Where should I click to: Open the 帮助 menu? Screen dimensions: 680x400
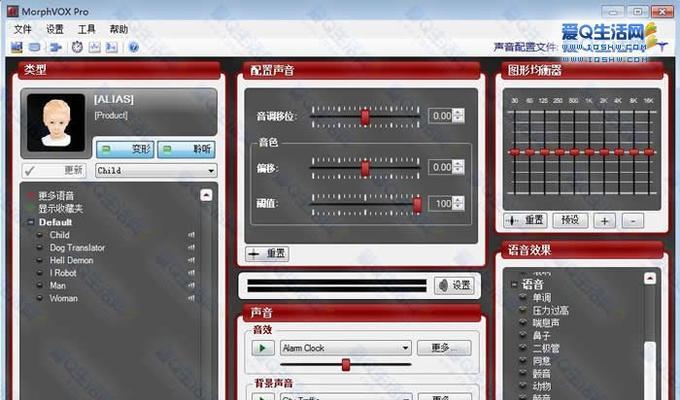coord(118,29)
